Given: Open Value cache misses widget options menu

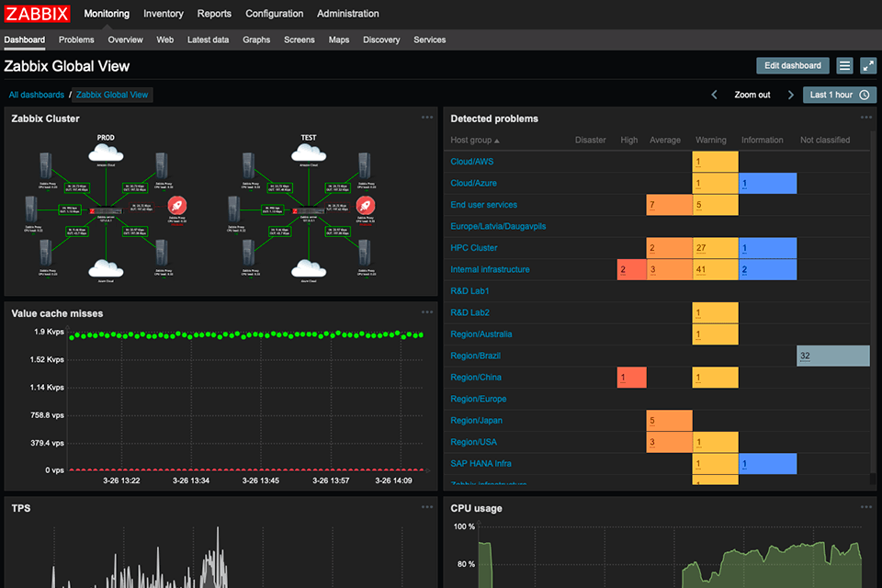Looking at the screenshot, I should point(427,311).
